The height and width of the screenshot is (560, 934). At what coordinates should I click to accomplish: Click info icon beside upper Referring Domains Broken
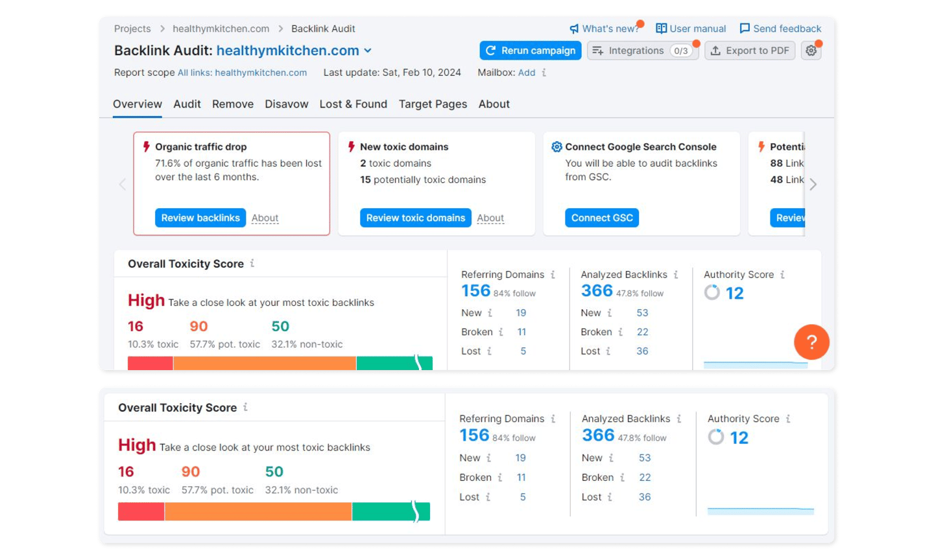[501, 332]
